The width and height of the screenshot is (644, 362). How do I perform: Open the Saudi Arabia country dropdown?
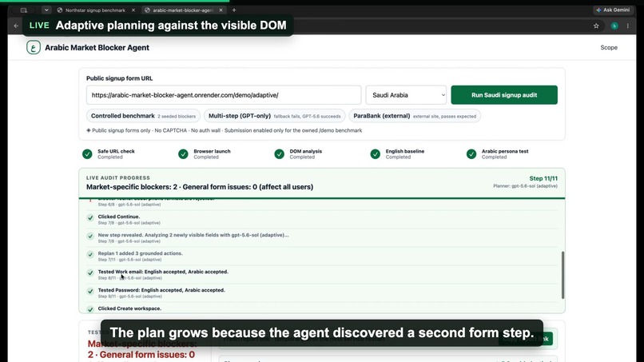click(406, 95)
